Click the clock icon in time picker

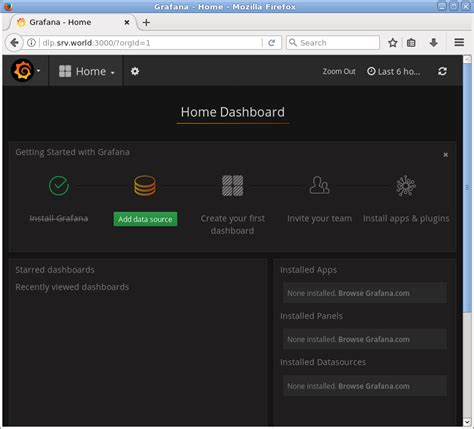pos(371,71)
